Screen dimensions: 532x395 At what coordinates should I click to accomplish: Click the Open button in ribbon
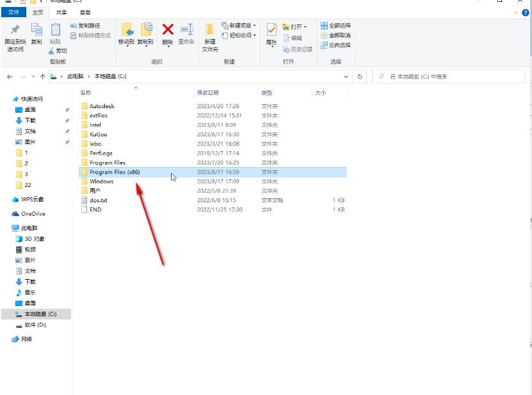[294, 26]
